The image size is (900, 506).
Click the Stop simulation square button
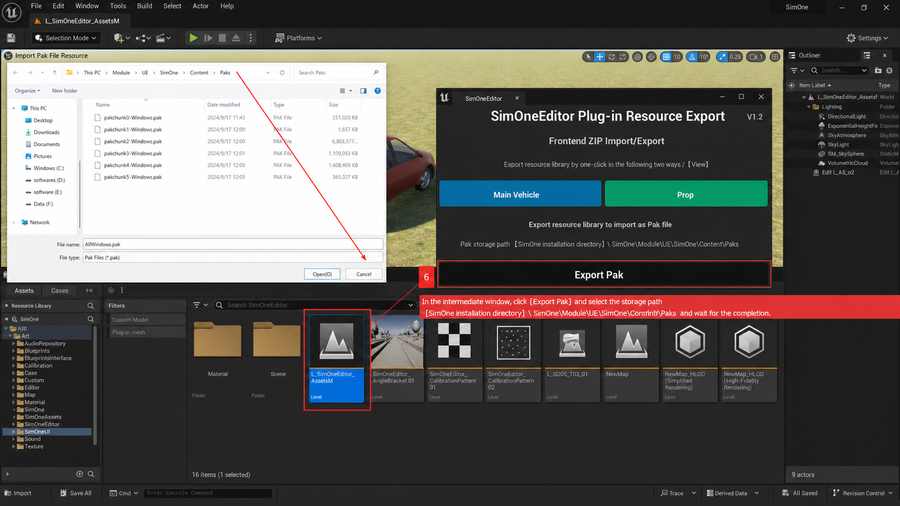[x=222, y=38]
